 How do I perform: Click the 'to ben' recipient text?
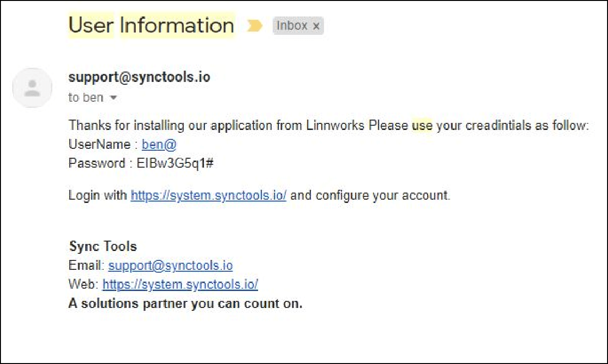[86, 98]
